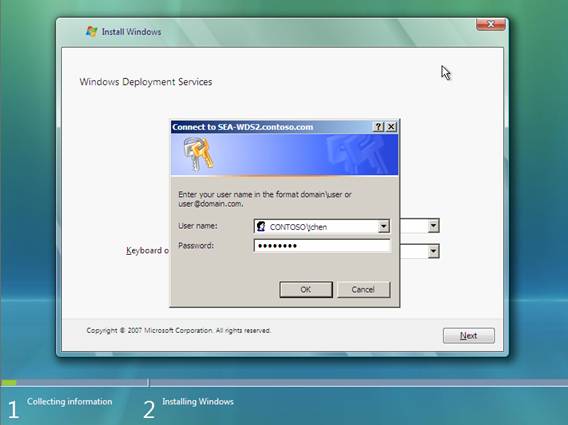Viewport: 568px width, 425px height.
Task: Focus the Password field
Action: click(x=322, y=246)
